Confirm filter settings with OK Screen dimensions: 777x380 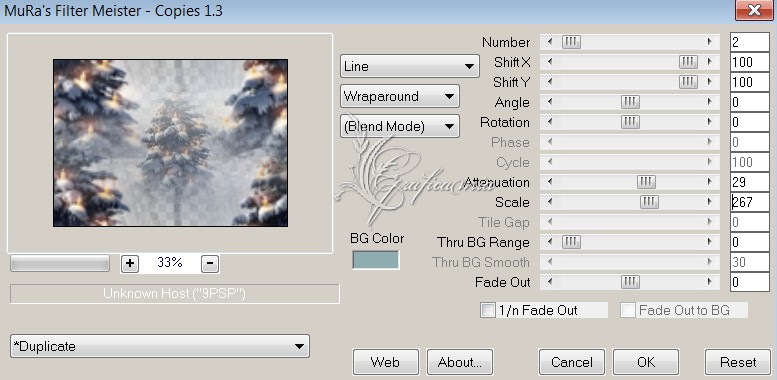pyautogui.click(x=646, y=362)
